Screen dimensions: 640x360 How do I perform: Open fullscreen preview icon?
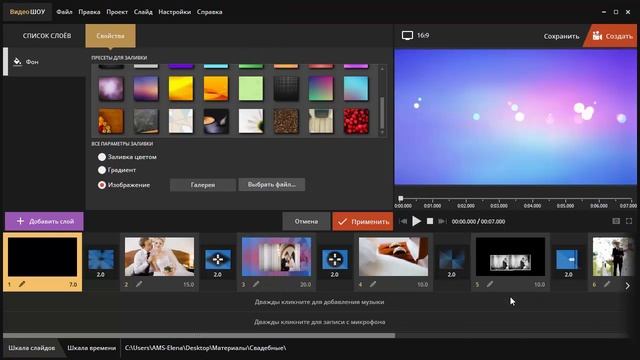pyautogui.click(x=629, y=221)
